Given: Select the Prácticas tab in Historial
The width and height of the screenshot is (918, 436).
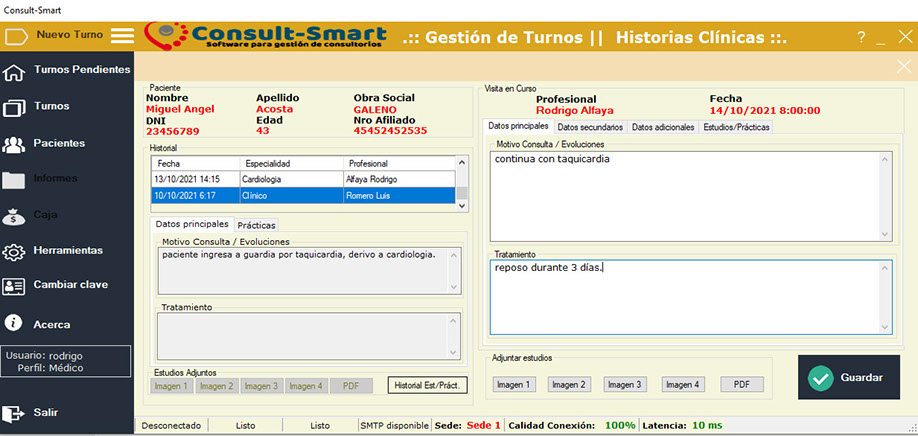Looking at the screenshot, I should 256,226.
